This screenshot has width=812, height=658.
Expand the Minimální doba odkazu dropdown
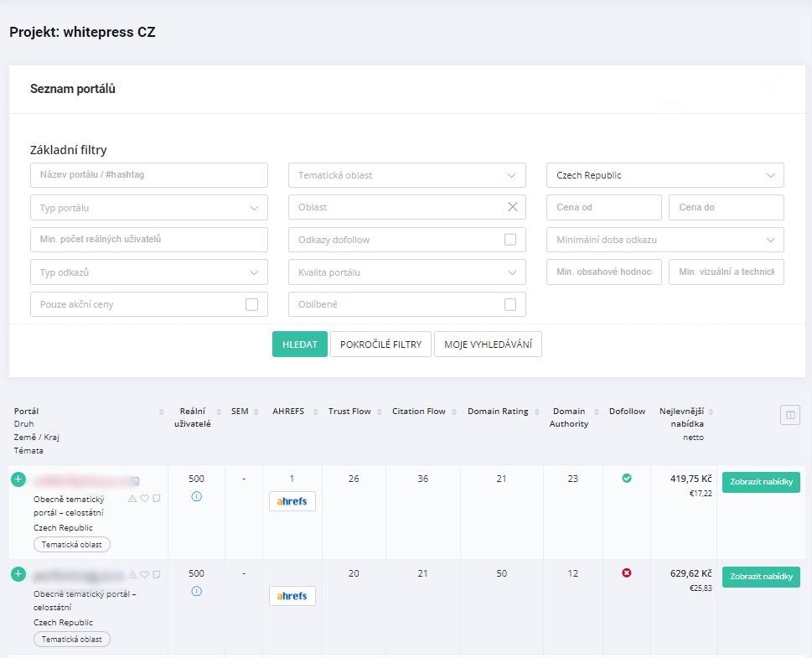(665, 240)
